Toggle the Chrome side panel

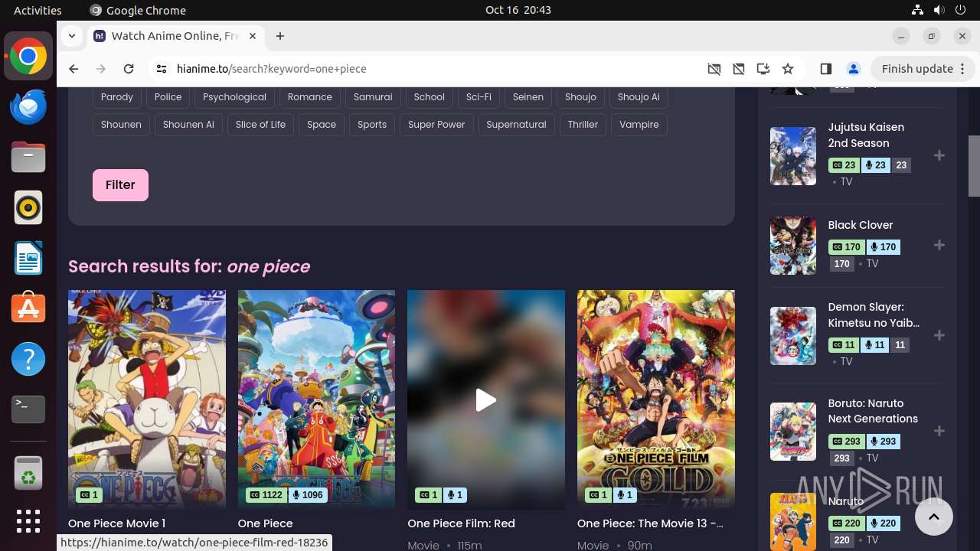[x=825, y=69]
